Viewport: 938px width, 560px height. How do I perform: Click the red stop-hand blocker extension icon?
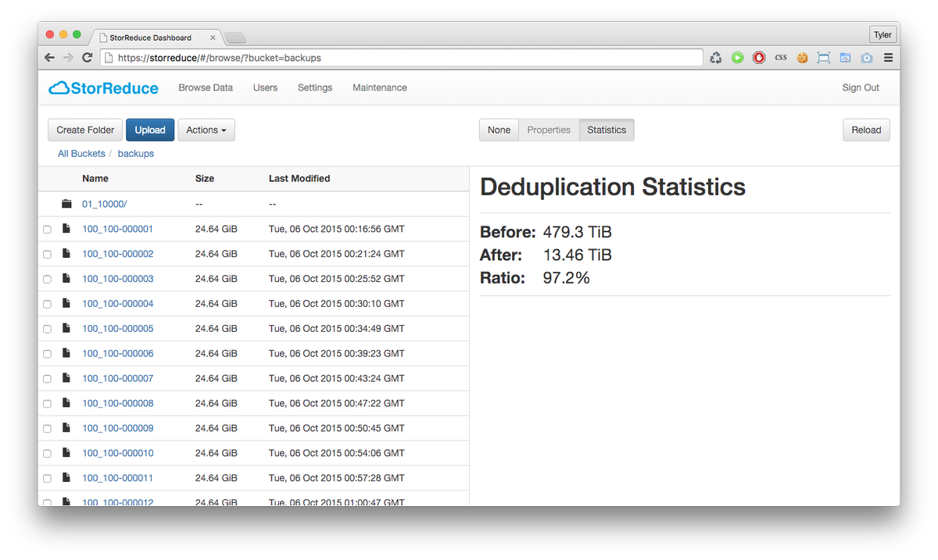point(759,57)
